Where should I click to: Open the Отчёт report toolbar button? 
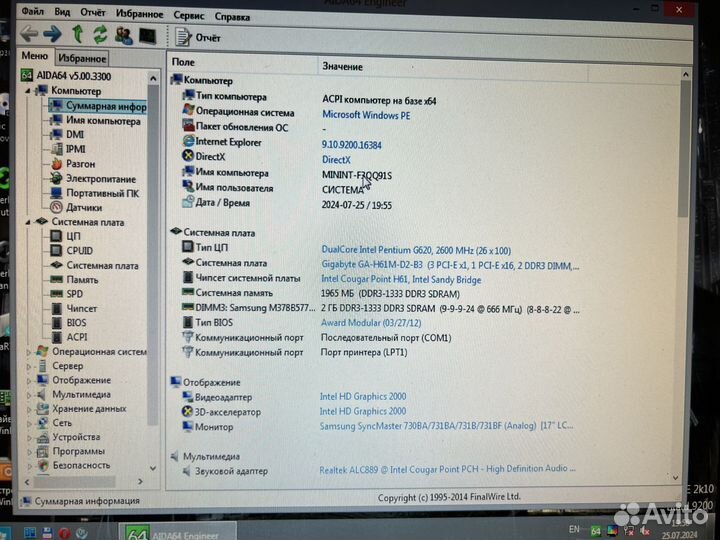(x=198, y=37)
